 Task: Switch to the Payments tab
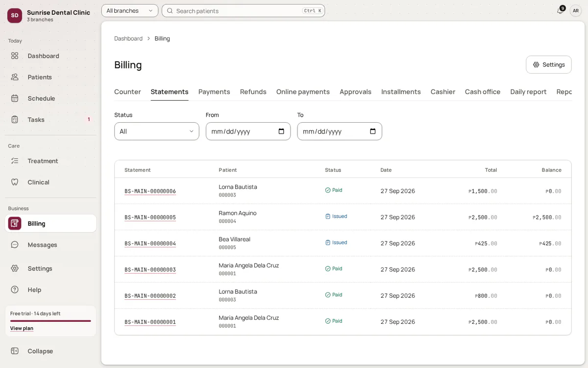point(214,92)
